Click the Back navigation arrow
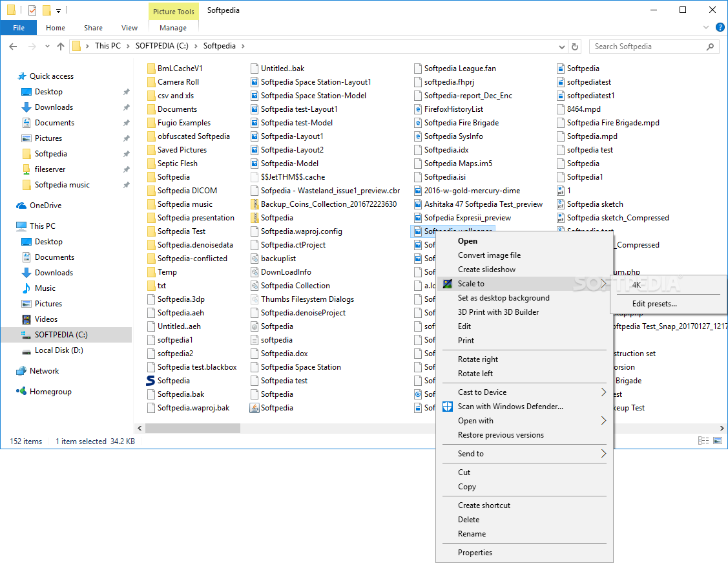This screenshot has height=563, width=728. pyautogui.click(x=13, y=46)
